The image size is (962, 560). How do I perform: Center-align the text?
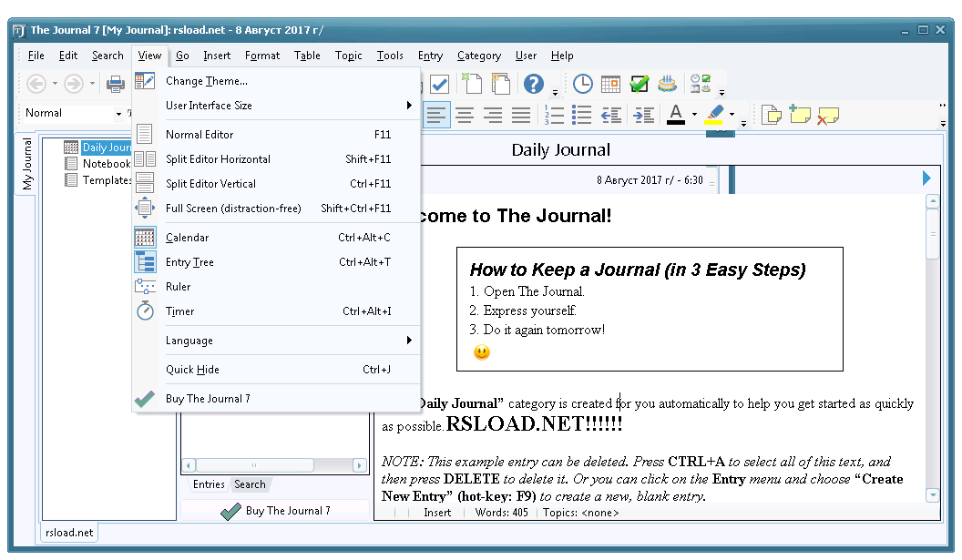pyautogui.click(x=465, y=115)
